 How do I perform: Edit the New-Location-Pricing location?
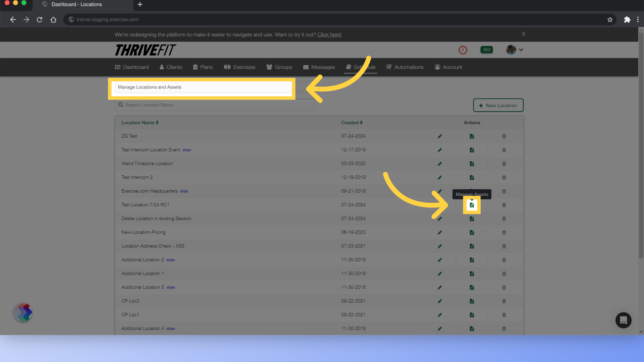point(440,233)
